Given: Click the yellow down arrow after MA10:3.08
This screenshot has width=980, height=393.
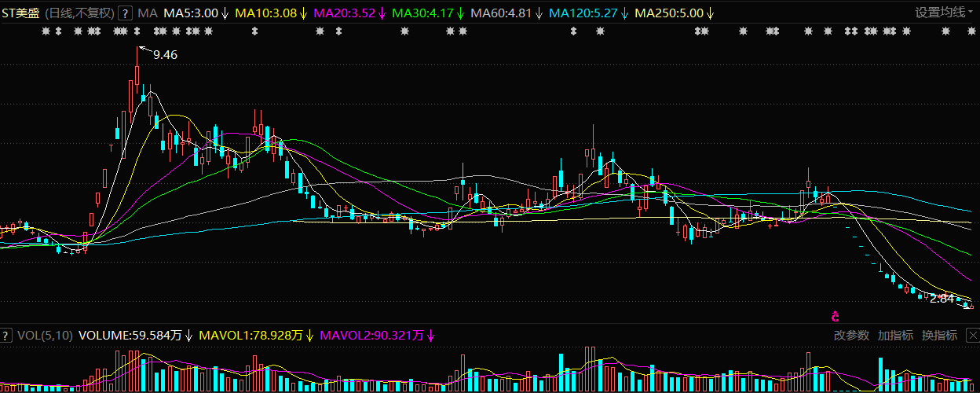Looking at the screenshot, I should [x=303, y=13].
